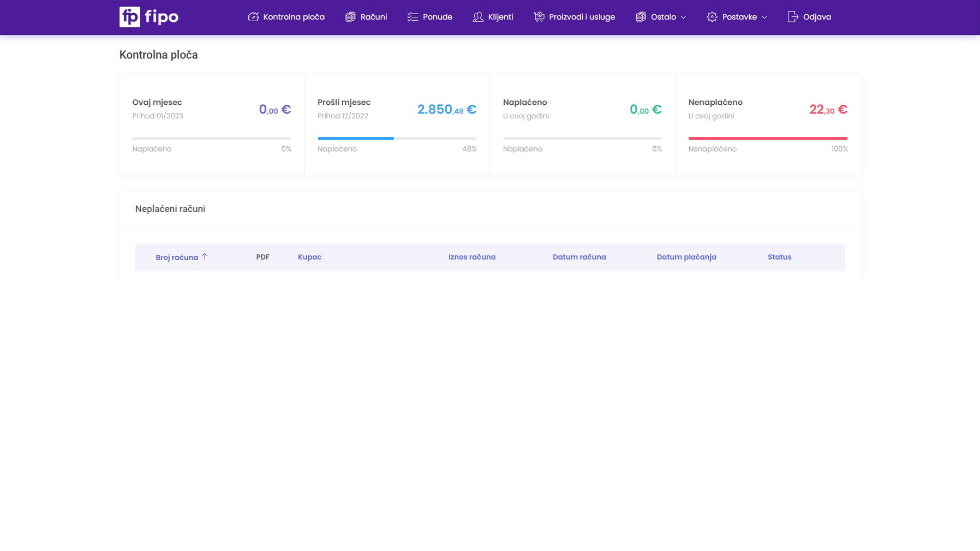Click the Status column header
This screenshot has width=980, height=551.
point(779,257)
